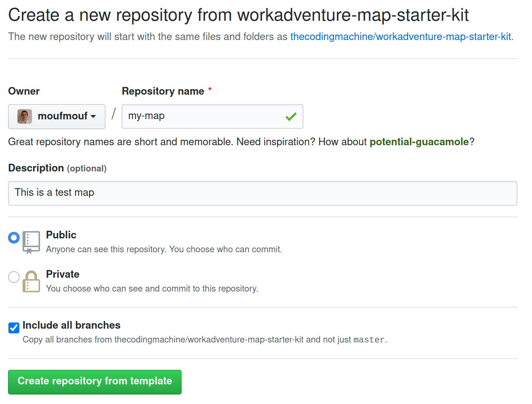Select the Public visibility radio button
532x404 pixels.
pyautogui.click(x=14, y=238)
